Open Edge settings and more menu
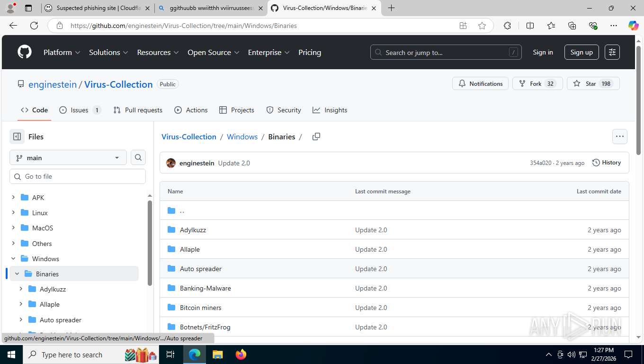Viewport: 644px width, 364px height. click(614, 26)
